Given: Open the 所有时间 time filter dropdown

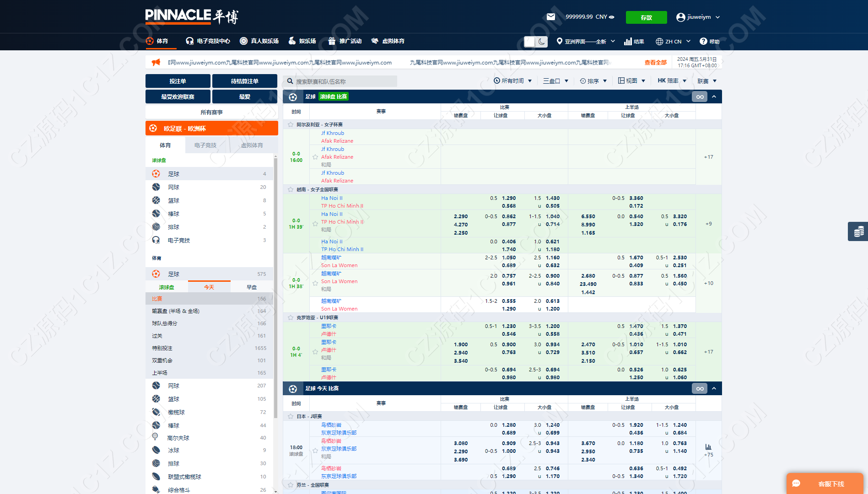Looking at the screenshot, I should point(512,81).
